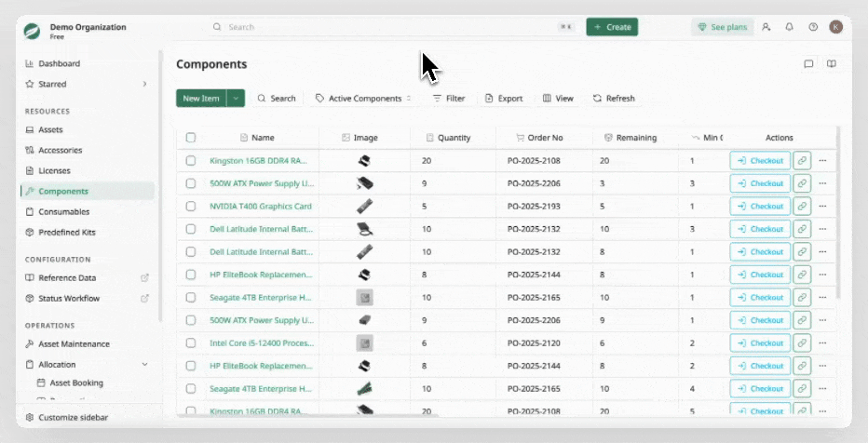Viewport: 868px width, 443px height.
Task: Check the HP EliteBook row with Min 2
Action: coord(190,366)
